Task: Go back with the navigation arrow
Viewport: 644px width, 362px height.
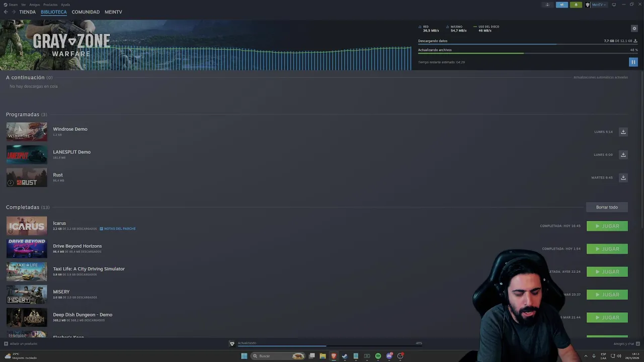Action: 6,12
